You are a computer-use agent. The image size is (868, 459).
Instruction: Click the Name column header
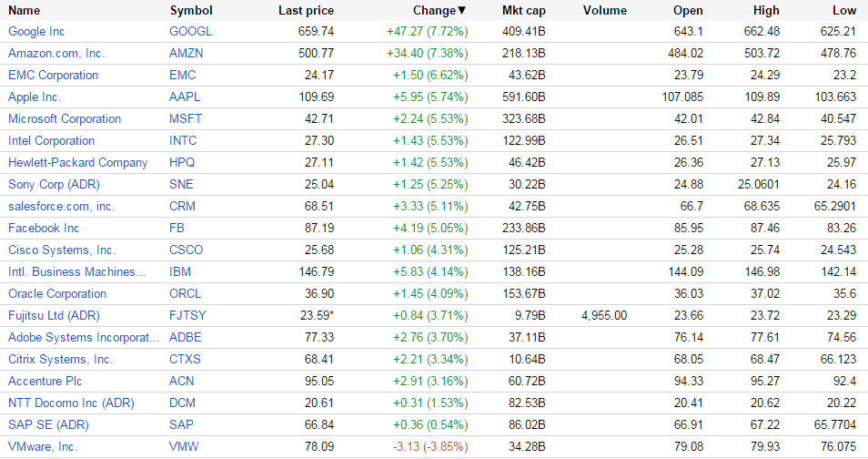pos(25,10)
